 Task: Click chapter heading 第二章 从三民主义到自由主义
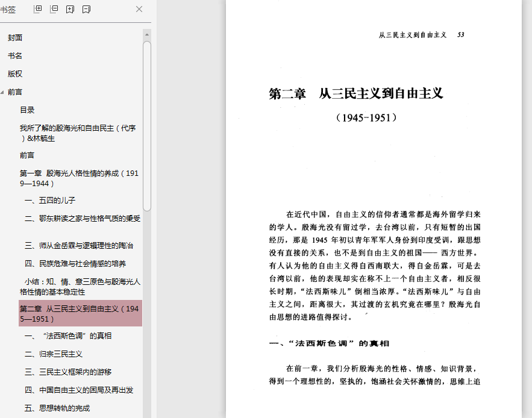[x=356, y=93]
